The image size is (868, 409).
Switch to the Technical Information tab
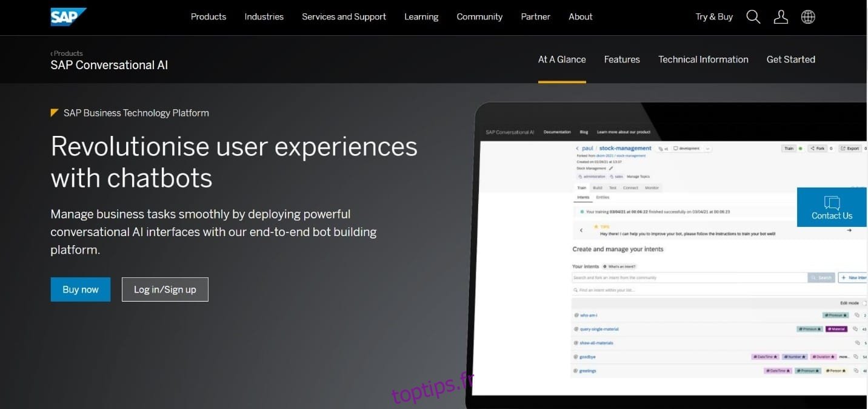[x=703, y=59]
